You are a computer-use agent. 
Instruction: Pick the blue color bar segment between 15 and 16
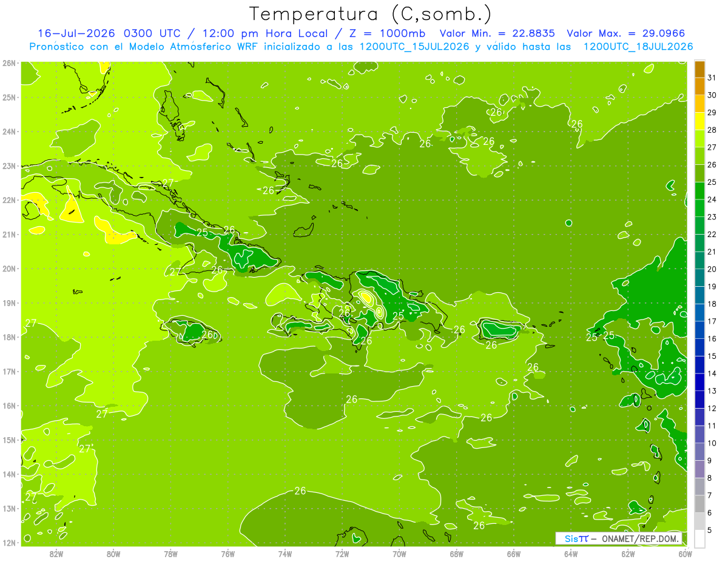pos(700,347)
